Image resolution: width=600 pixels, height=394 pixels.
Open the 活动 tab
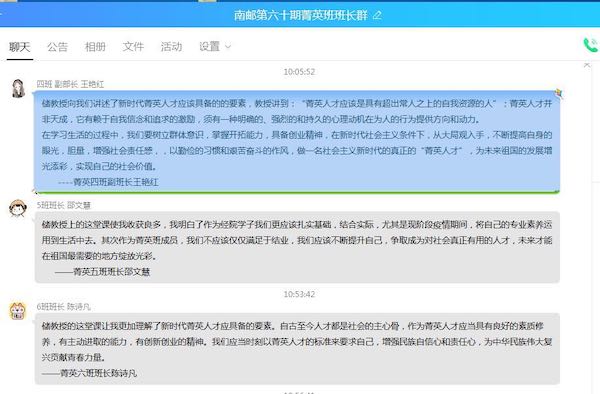tap(171, 47)
